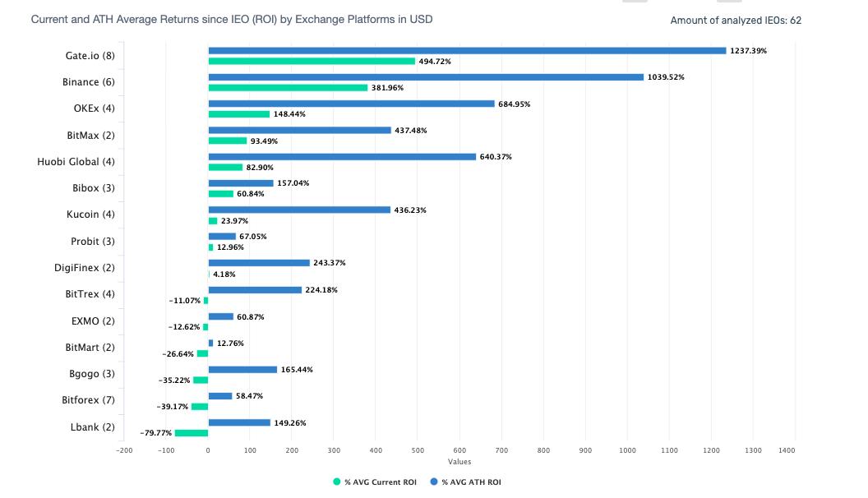Click the '436.23%' data label
Image resolution: width=868 pixels, height=498 pixels.
coord(410,210)
